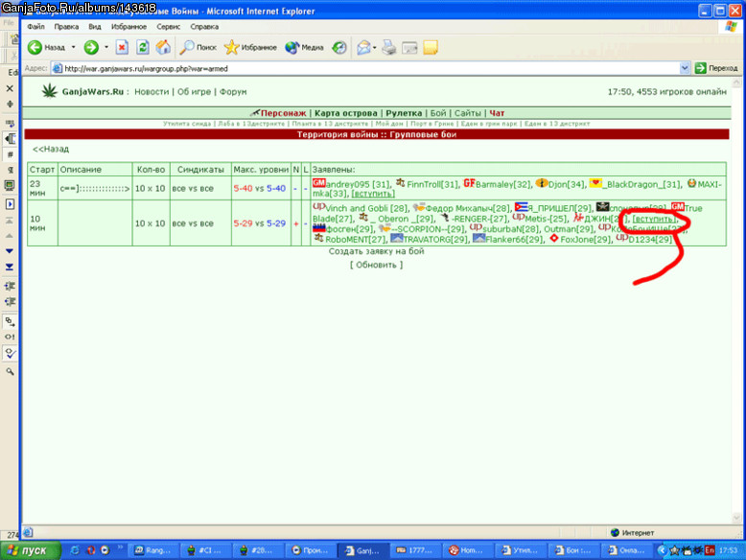Screen dimensions: 746x560
Task: Go to Персонаж page
Action: point(283,113)
